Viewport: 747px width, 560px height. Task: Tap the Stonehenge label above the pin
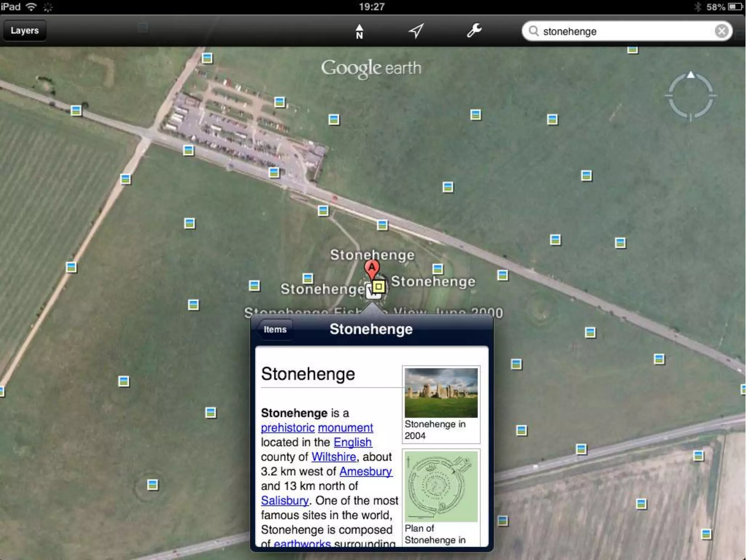(x=372, y=255)
